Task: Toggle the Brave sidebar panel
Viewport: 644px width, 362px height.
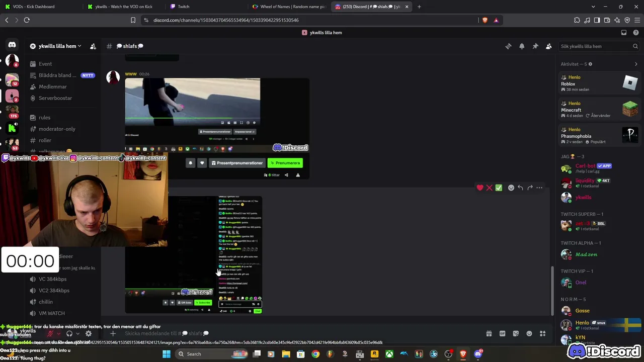Action: click(x=597, y=20)
